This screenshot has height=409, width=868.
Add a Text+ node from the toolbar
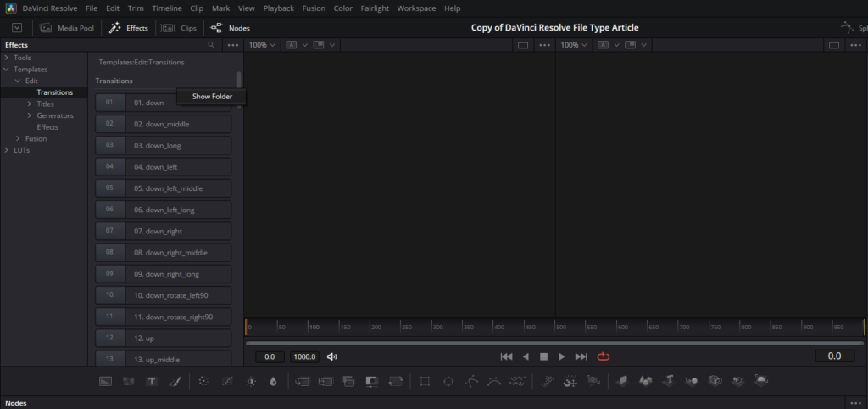pyautogui.click(x=152, y=381)
